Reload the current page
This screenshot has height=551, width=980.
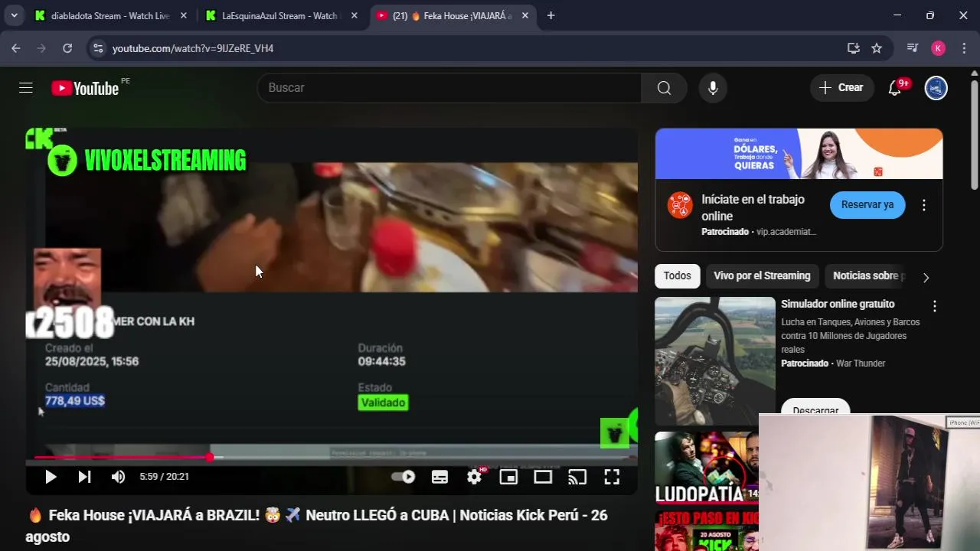67,48
